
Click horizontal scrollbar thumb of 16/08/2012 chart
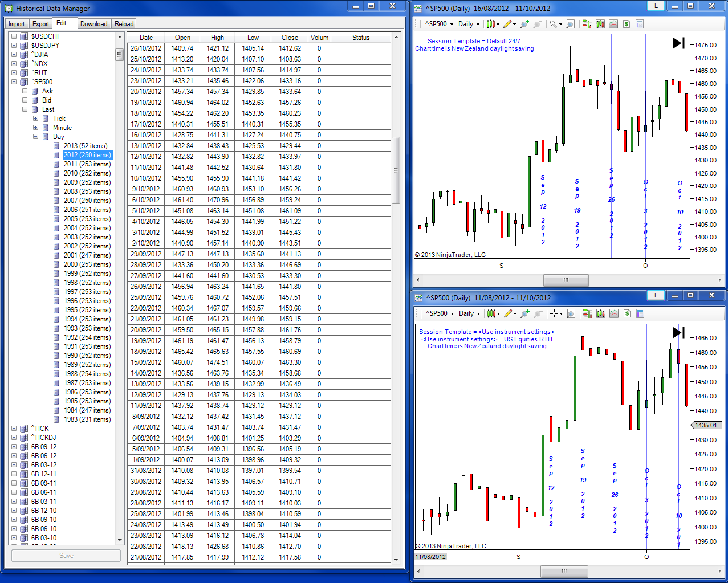coord(566,280)
